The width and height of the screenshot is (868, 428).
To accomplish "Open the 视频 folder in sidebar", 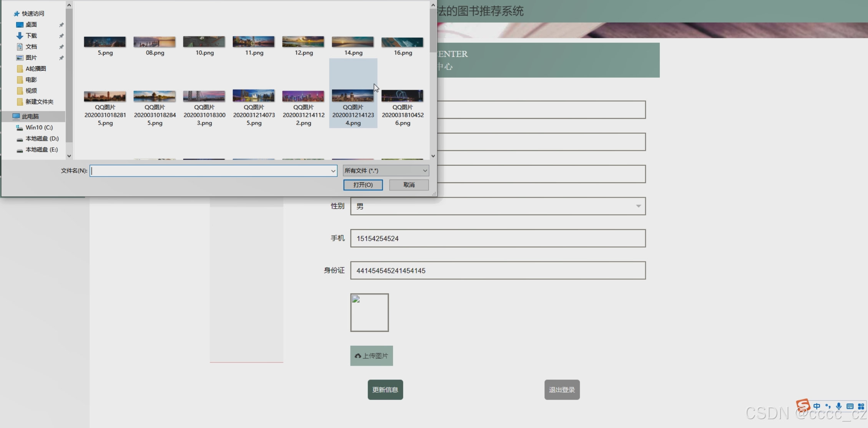I will [x=31, y=91].
